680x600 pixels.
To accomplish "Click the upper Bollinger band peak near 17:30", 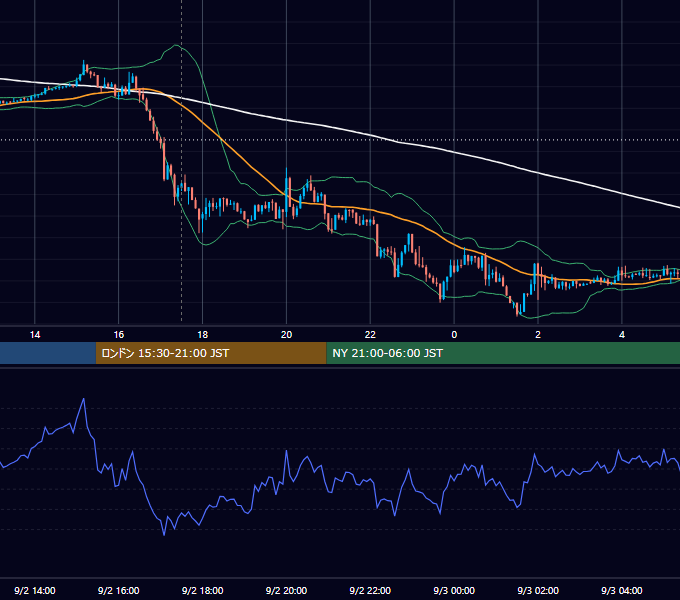I will coord(176,45).
